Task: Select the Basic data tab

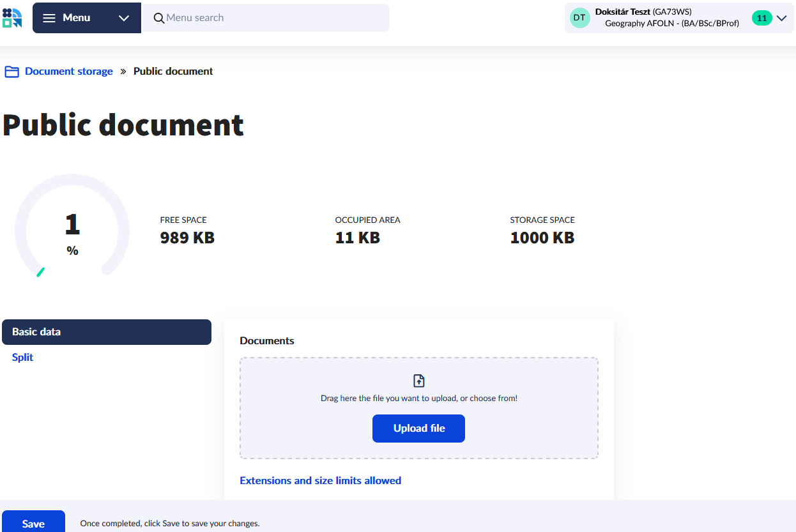Action: click(107, 332)
